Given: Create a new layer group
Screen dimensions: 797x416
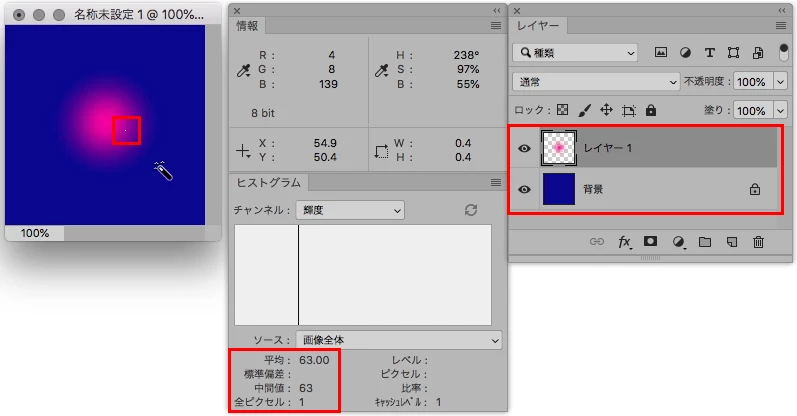Looking at the screenshot, I should [x=704, y=242].
